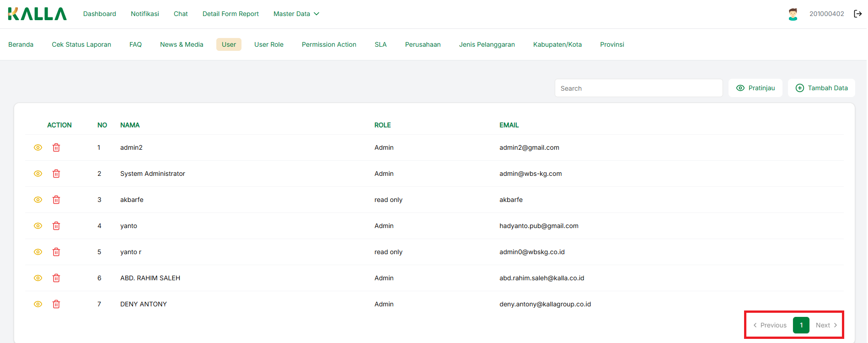Image resolution: width=868 pixels, height=343 pixels.
Task: Expand the Master Data dropdown menu
Action: 296,14
